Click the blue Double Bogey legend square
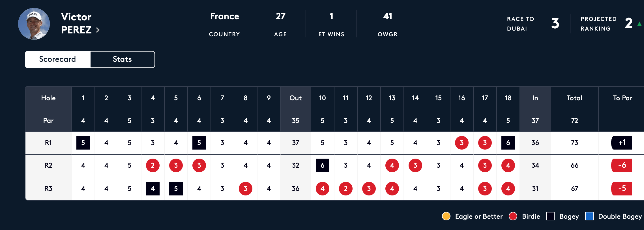Viewport: 644px width, 230px height. [589, 216]
